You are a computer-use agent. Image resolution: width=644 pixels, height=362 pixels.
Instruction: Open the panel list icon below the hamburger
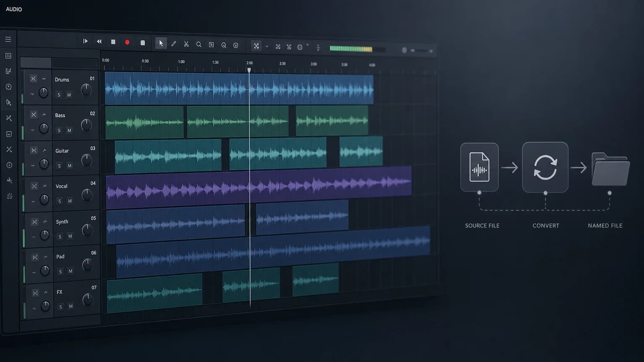point(8,56)
